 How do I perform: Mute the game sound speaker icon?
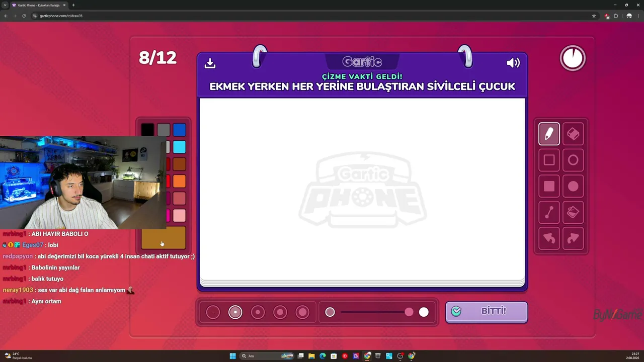coord(513,63)
